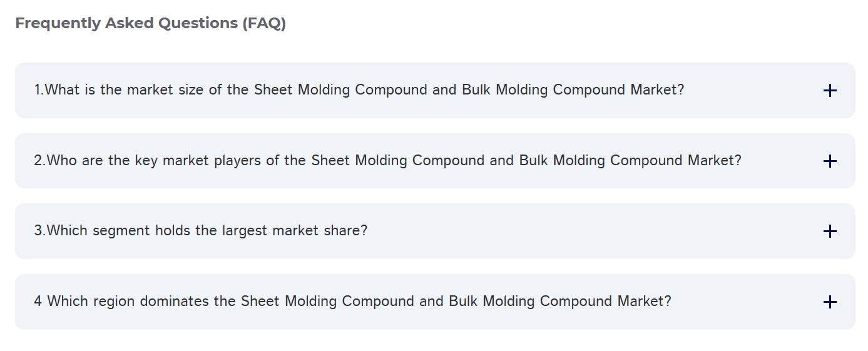The image size is (868, 351).
Task: Click 'Sheet Molding Compound' in the fourth question
Action: pos(328,302)
